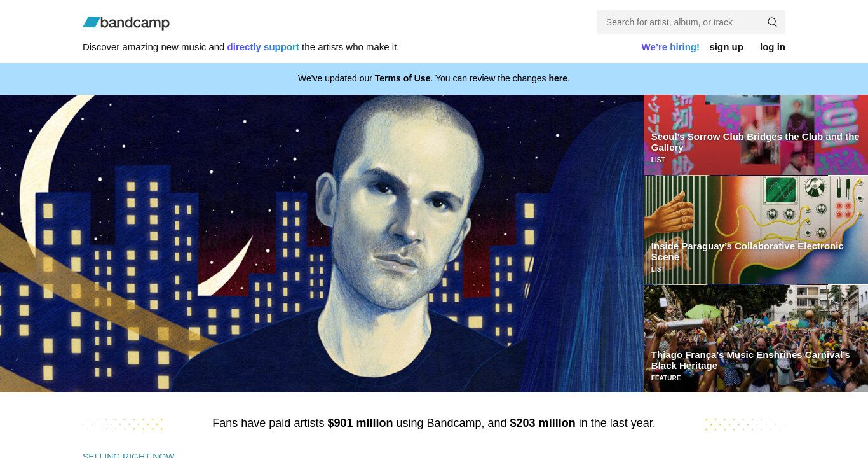Open the main featured portrait illustration
The height and width of the screenshot is (458, 868).
pos(322,244)
